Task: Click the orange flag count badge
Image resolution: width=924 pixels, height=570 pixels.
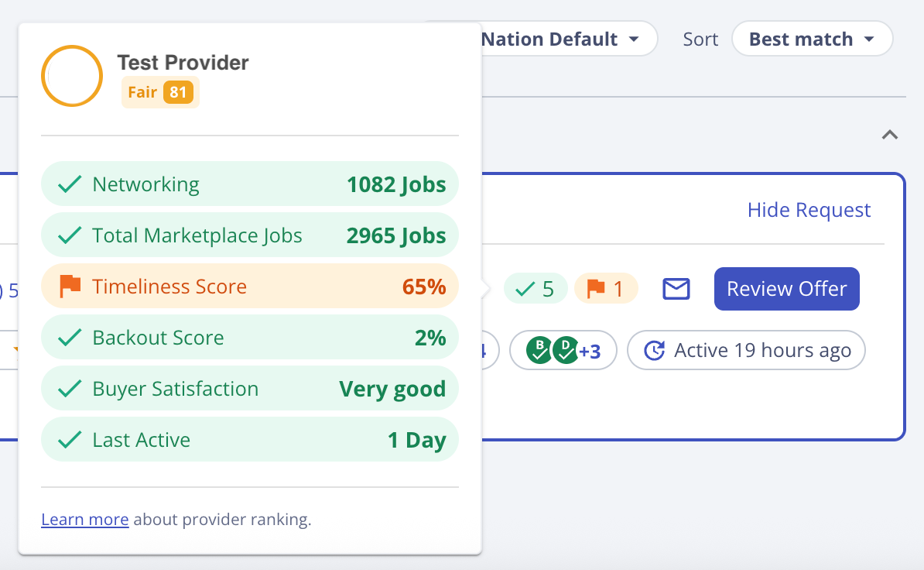Action: (606, 289)
